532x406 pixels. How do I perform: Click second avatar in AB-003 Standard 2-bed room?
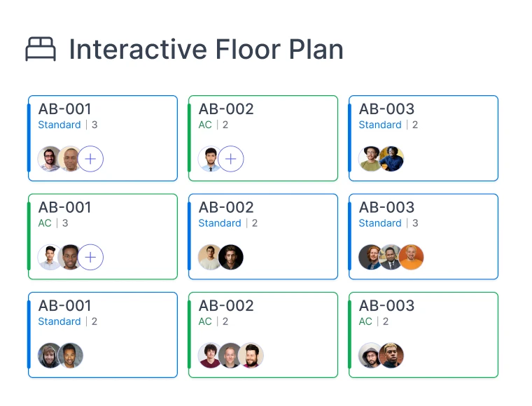(391, 159)
